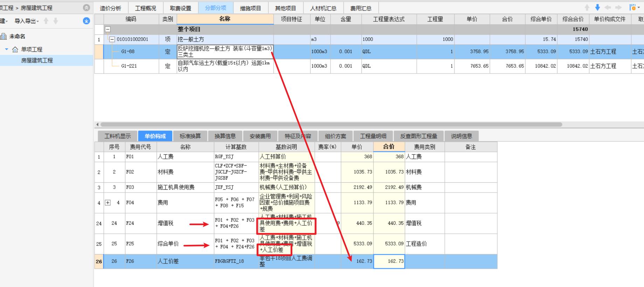This screenshot has width=644, height=287.
Task: Click the horizontal scrollbar left arrow
Action: tap(97, 124)
